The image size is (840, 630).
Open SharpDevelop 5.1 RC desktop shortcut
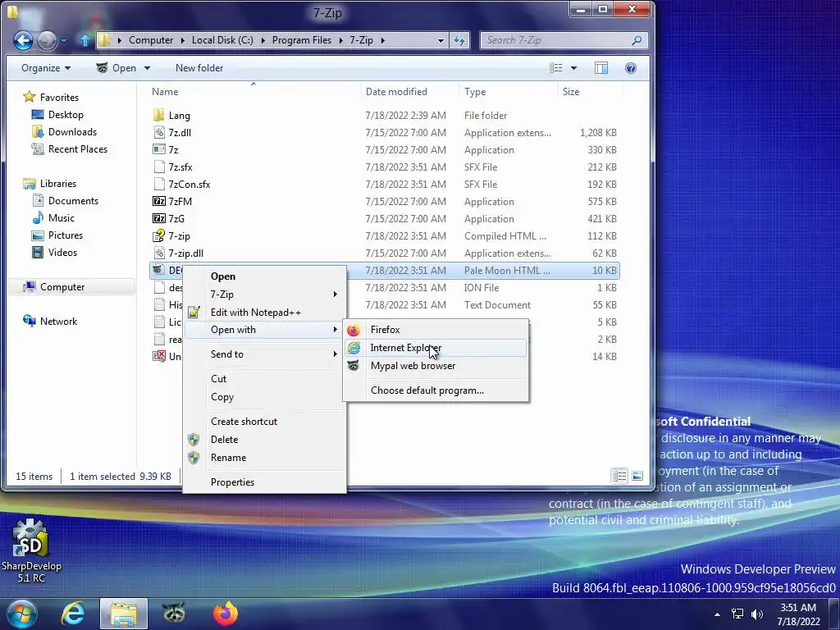point(31,550)
